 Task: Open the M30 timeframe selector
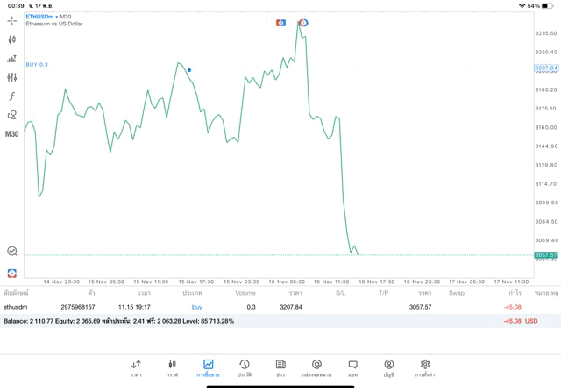[12, 134]
